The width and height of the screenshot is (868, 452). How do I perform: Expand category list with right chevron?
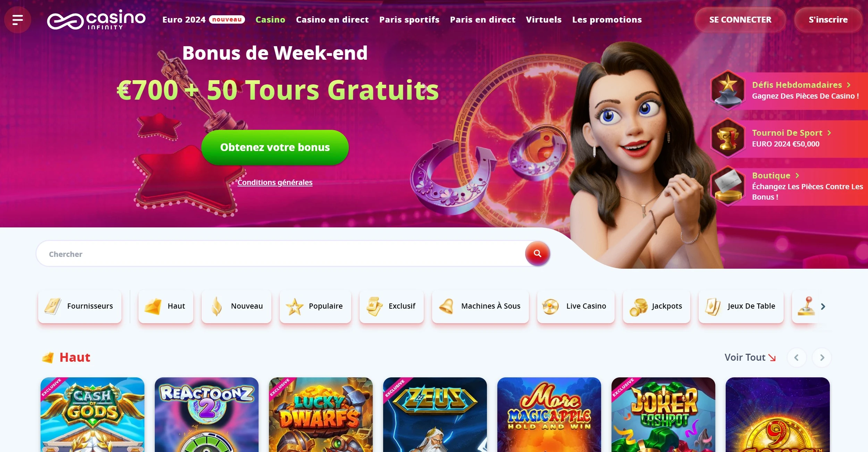(x=823, y=307)
